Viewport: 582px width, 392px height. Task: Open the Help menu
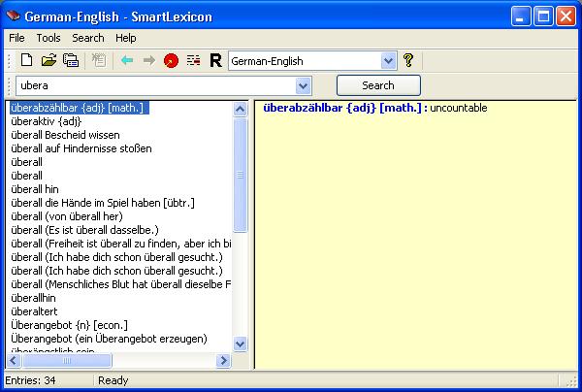[125, 38]
